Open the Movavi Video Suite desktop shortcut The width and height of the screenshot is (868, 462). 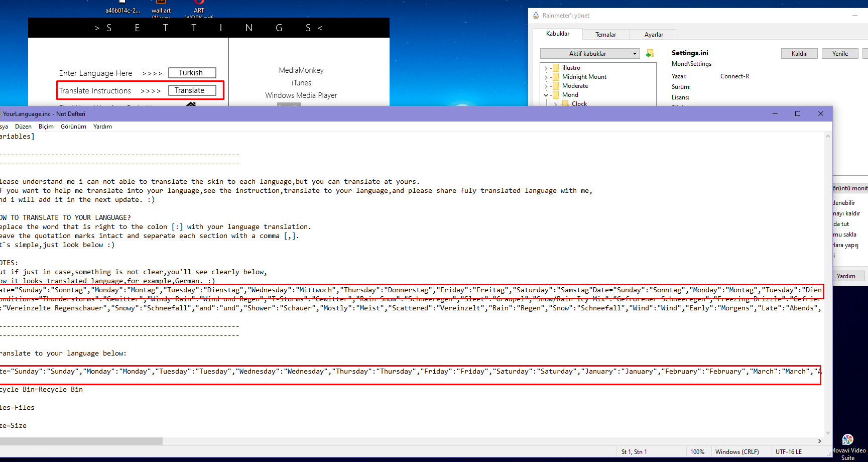click(x=848, y=447)
